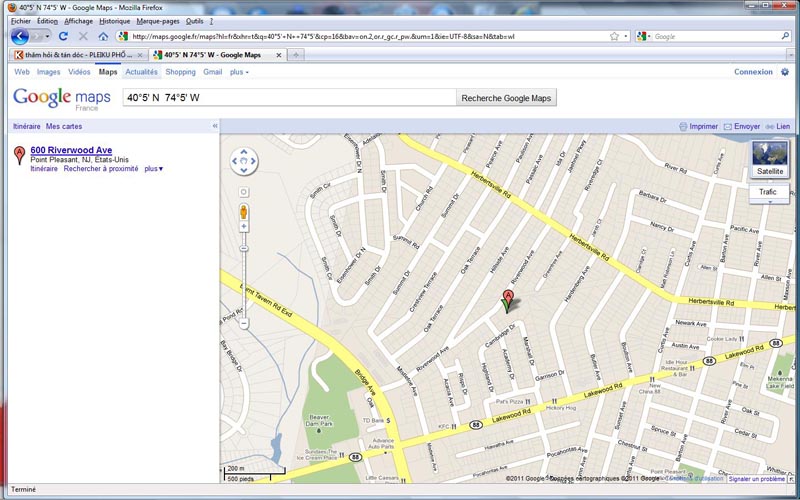Go to Google Shopping
The height and width of the screenshot is (500, 800).
(180, 72)
